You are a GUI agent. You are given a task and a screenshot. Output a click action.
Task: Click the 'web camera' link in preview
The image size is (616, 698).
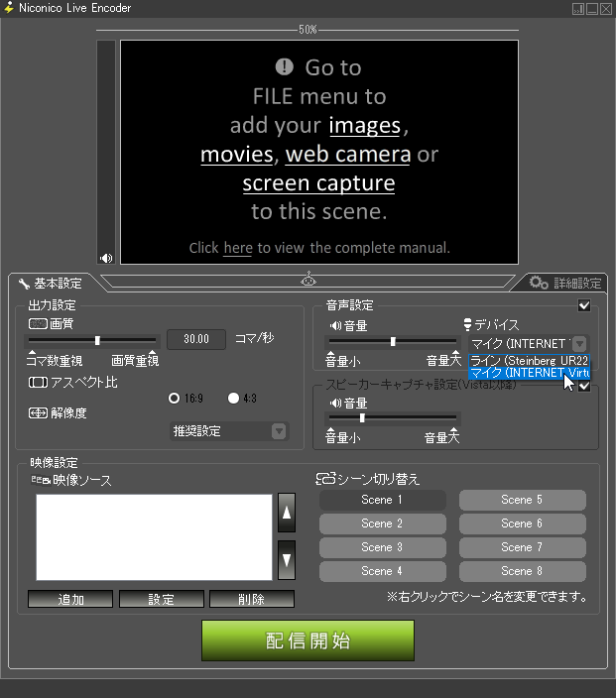click(x=348, y=155)
